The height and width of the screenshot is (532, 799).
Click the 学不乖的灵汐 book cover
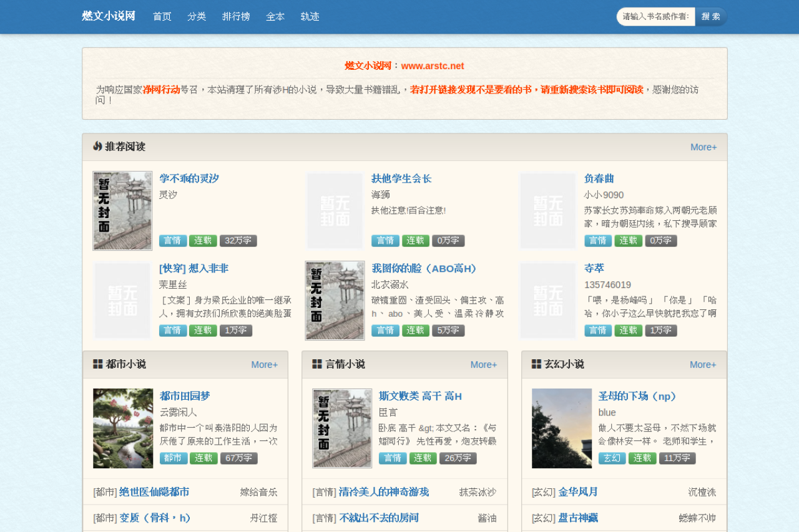[x=122, y=211]
